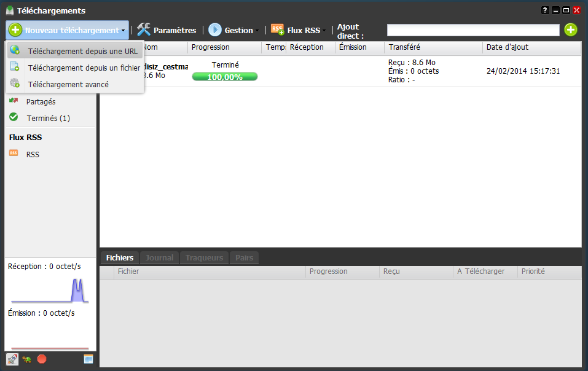The height and width of the screenshot is (371, 588).
Task: Click the Émission speed graph
Action: [50, 335]
